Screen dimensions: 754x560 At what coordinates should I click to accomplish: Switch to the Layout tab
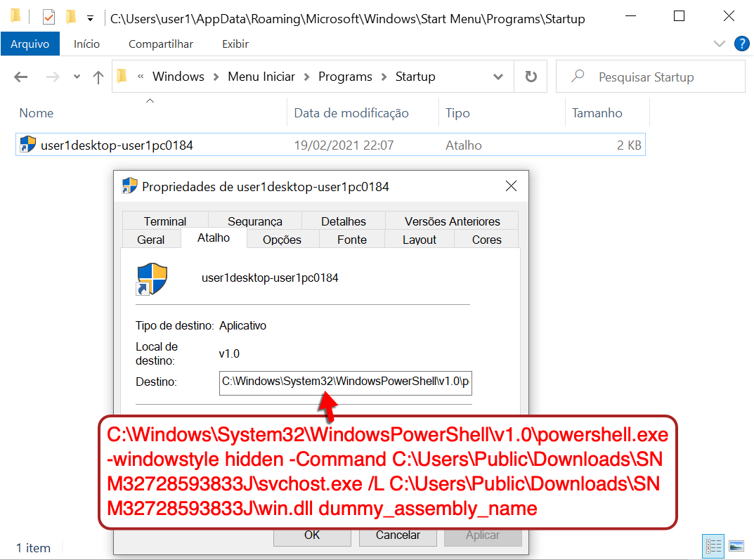(x=420, y=240)
